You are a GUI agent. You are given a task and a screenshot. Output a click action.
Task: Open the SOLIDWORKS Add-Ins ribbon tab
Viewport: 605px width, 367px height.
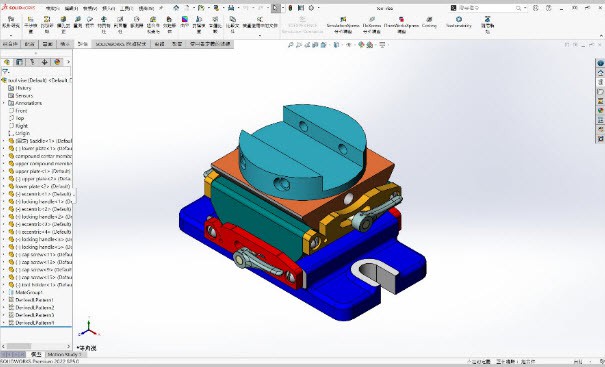pos(121,44)
